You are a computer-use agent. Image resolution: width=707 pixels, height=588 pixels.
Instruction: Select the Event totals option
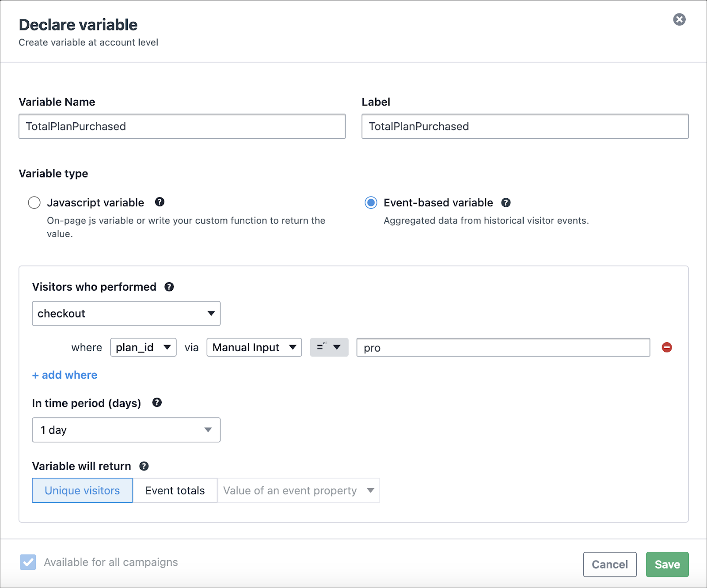175,490
